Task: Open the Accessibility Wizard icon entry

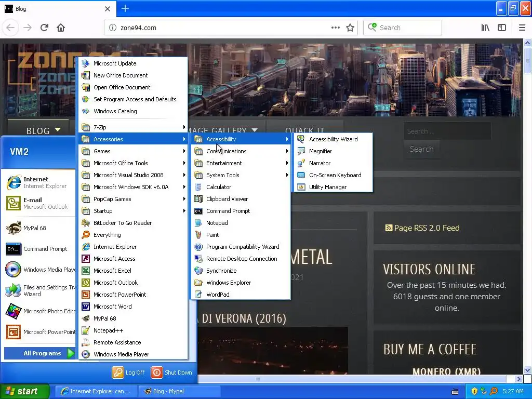Action: coord(333,139)
